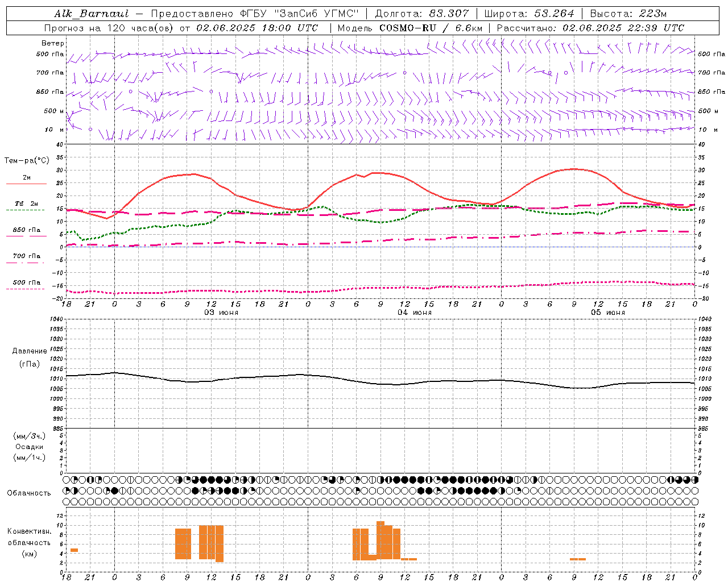The width and height of the screenshot is (728, 582).
Task: Click the 'Долгота: 83.307' longitude value
Action: tap(422, 14)
